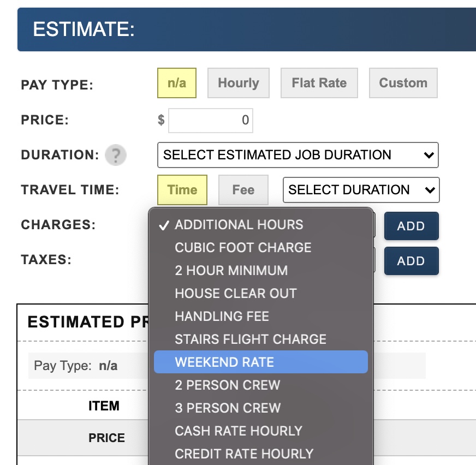
Task: Click the 'Pay Type: n/a' summary text
Action: click(75, 366)
